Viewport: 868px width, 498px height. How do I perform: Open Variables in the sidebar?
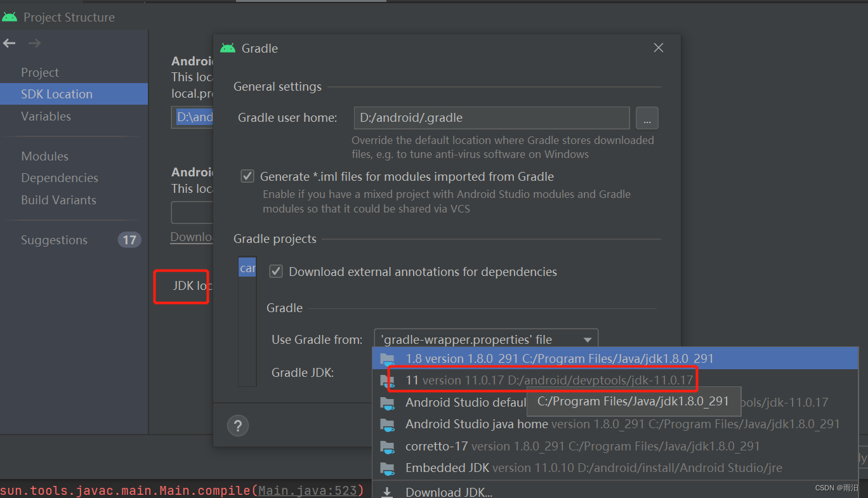coord(46,116)
